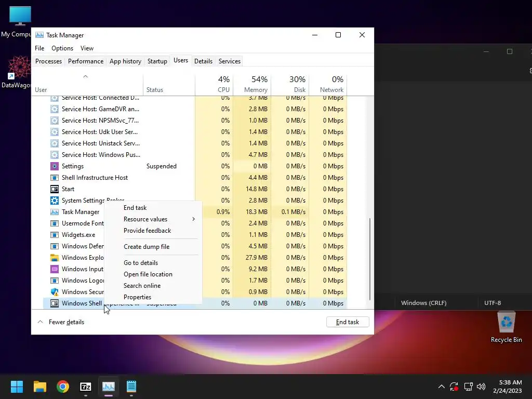532x399 pixels.
Task: Show hidden icons in system tray
Action: (x=441, y=387)
